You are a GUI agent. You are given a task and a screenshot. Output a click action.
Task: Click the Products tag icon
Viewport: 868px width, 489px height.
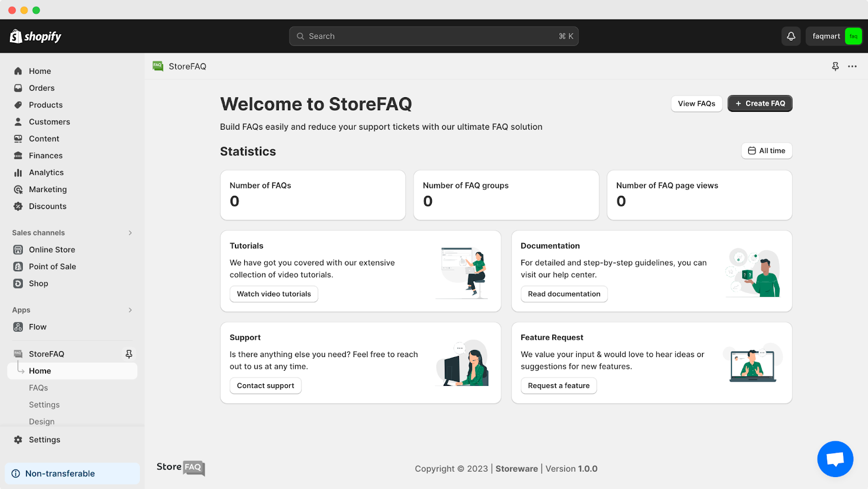(18, 105)
